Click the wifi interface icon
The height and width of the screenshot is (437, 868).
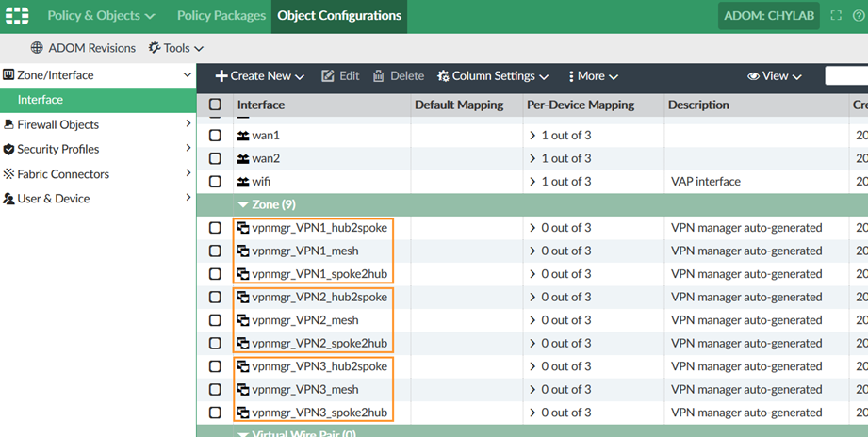pyautogui.click(x=243, y=182)
